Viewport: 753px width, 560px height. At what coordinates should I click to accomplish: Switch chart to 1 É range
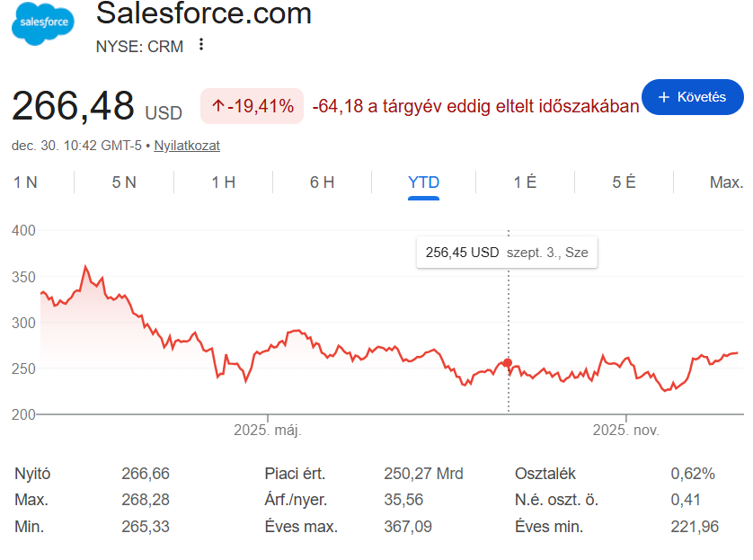[x=525, y=182]
